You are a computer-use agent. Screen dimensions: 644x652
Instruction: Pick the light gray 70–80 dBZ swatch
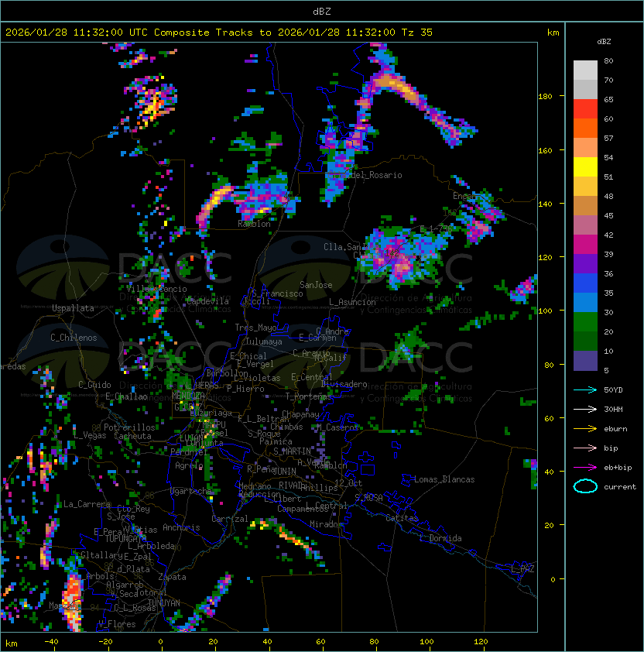pos(585,70)
